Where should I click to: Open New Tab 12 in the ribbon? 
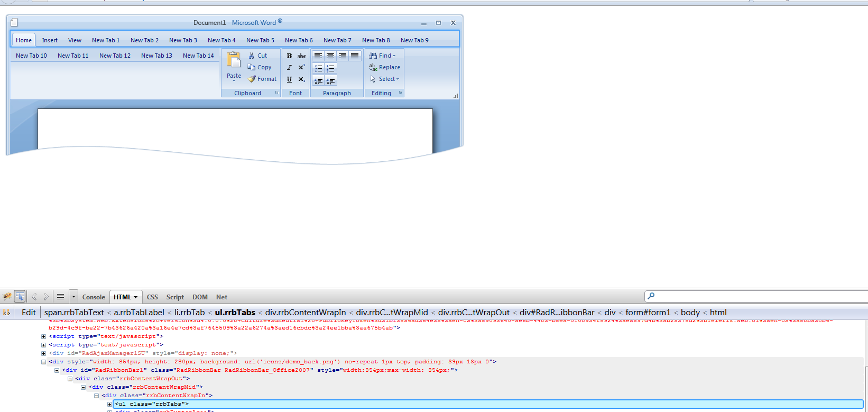(115, 56)
